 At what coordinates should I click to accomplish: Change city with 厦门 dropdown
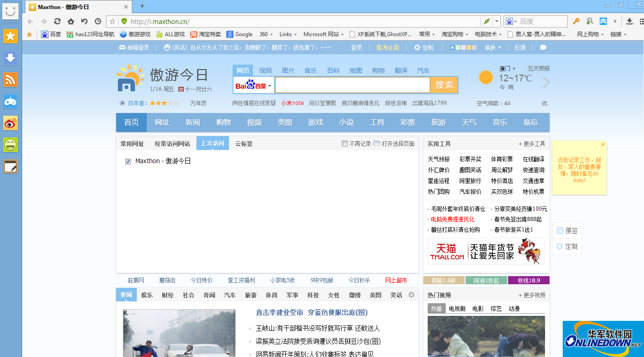tap(507, 69)
